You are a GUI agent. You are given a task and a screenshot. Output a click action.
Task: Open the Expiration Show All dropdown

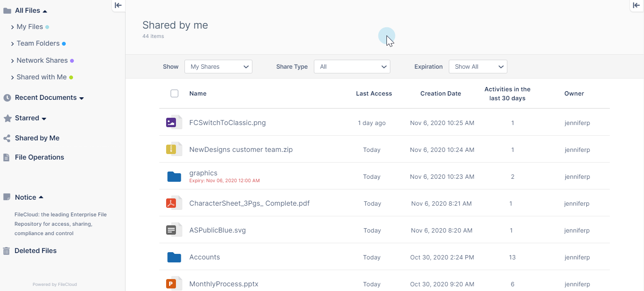[x=477, y=67]
